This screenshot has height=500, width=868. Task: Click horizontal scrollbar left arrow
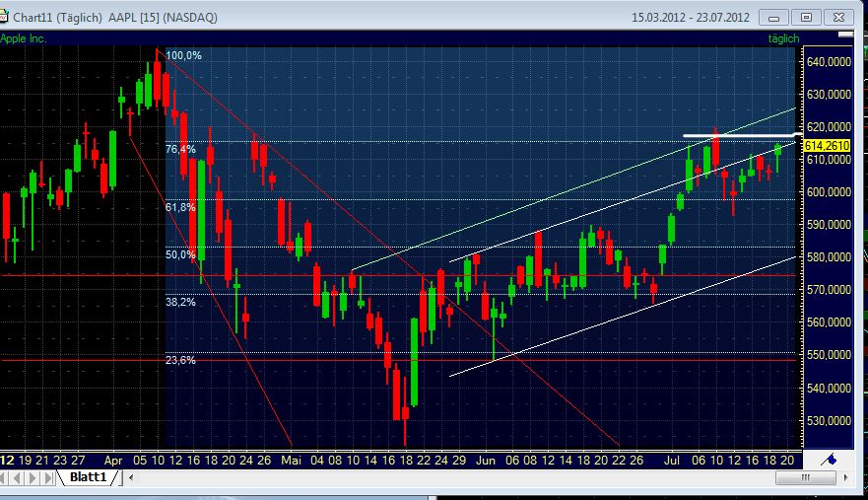point(131,477)
